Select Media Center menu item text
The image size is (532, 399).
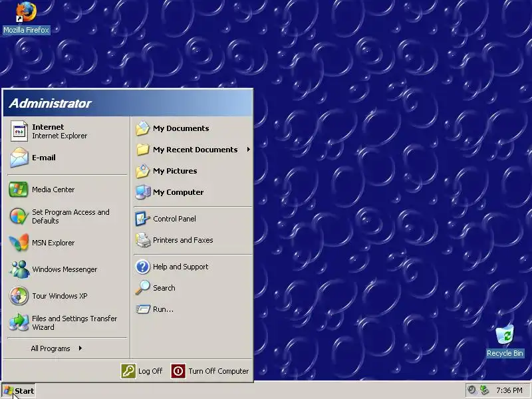[x=53, y=190]
